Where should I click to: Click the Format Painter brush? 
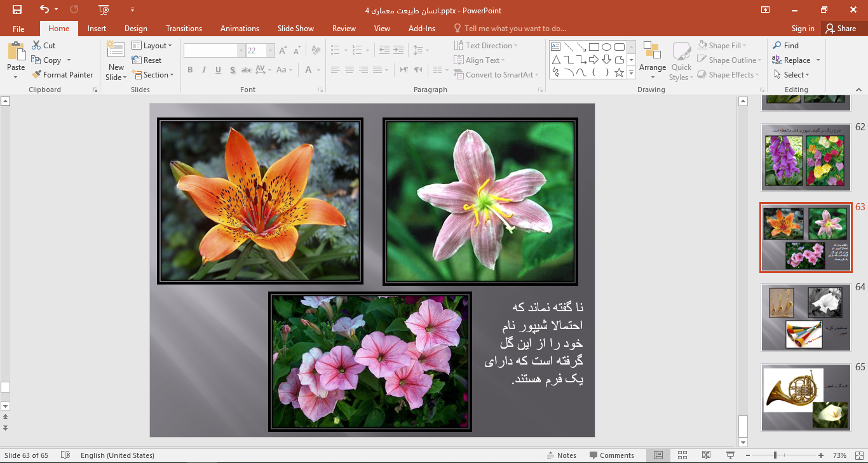(x=62, y=75)
